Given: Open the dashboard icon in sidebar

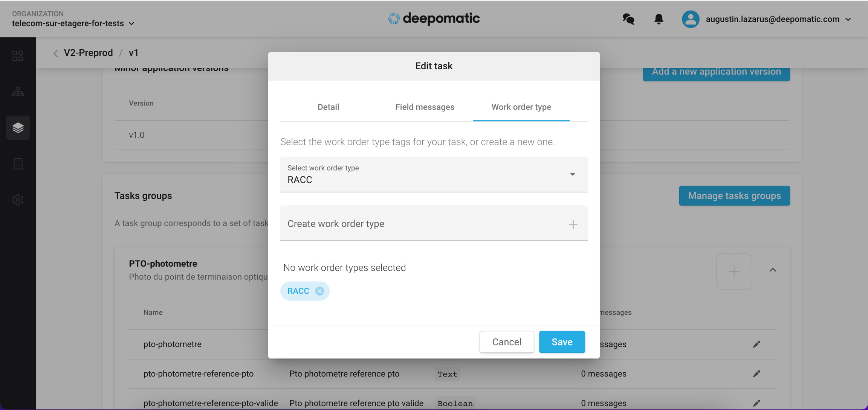Looking at the screenshot, I should [x=18, y=56].
